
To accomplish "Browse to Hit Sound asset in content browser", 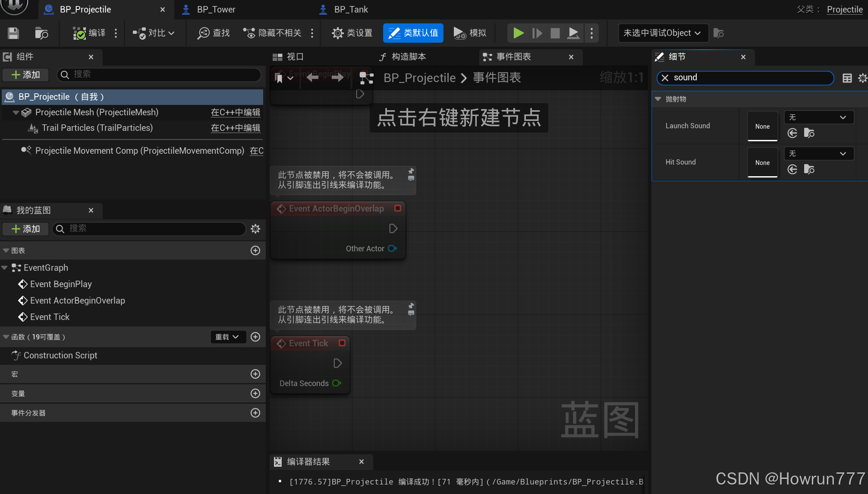I will [809, 169].
